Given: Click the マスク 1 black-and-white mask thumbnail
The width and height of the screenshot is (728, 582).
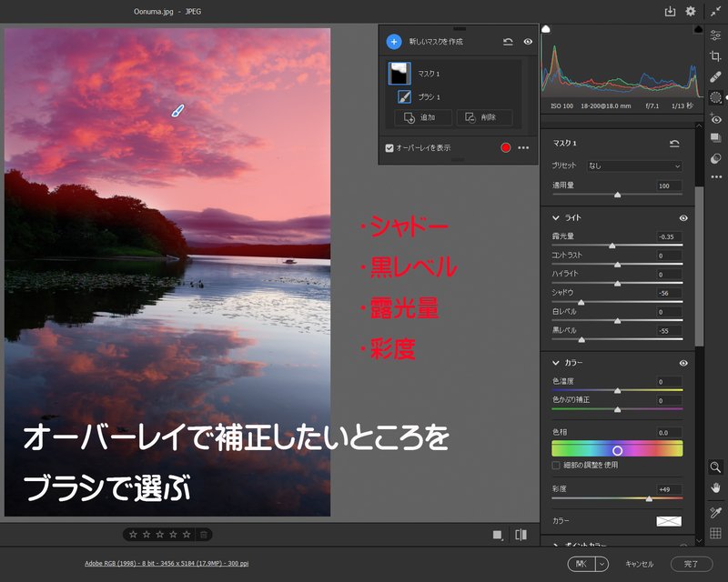Looking at the screenshot, I should [399, 74].
